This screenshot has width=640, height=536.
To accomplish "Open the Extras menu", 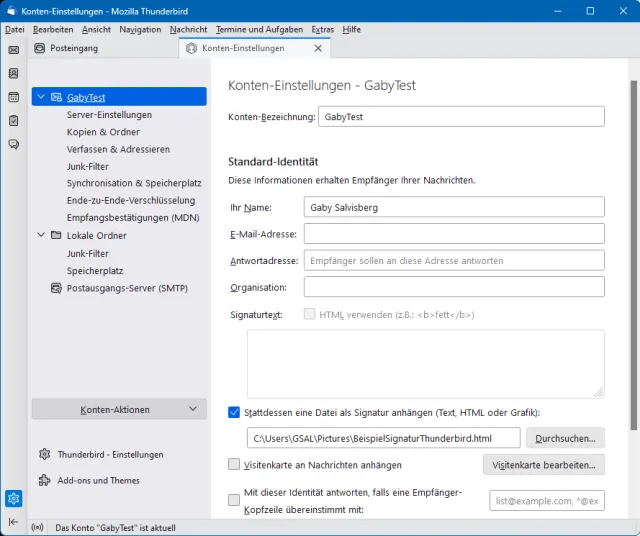I will click(322, 30).
